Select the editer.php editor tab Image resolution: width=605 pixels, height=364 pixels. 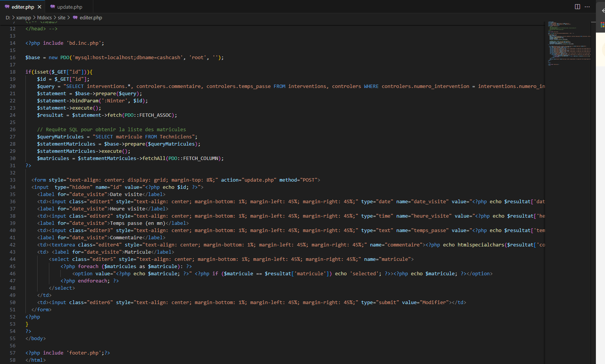[x=22, y=7]
